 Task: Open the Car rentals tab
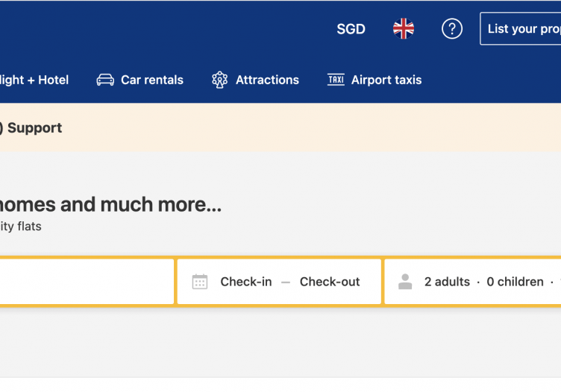click(x=140, y=80)
